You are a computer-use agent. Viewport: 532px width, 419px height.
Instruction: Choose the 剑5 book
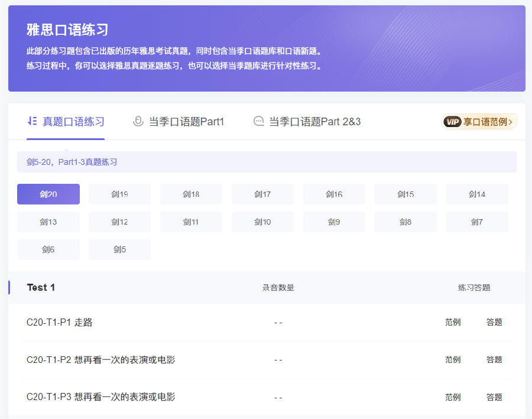(119, 249)
